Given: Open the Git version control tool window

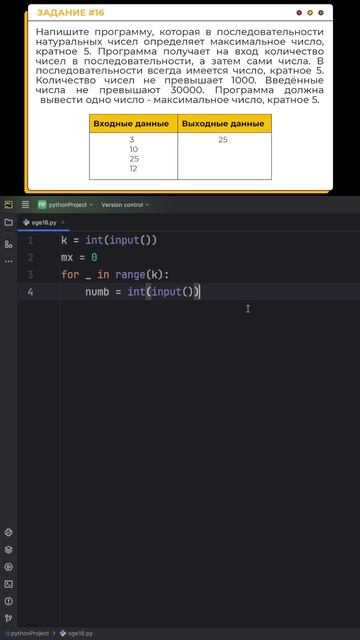Looking at the screenshot, I should (x=9, y=618).
